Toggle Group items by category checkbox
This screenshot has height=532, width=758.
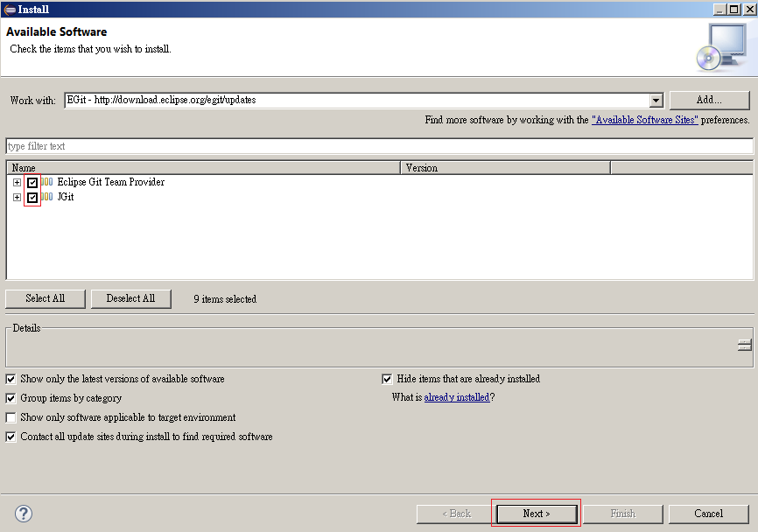click(11, 398)
